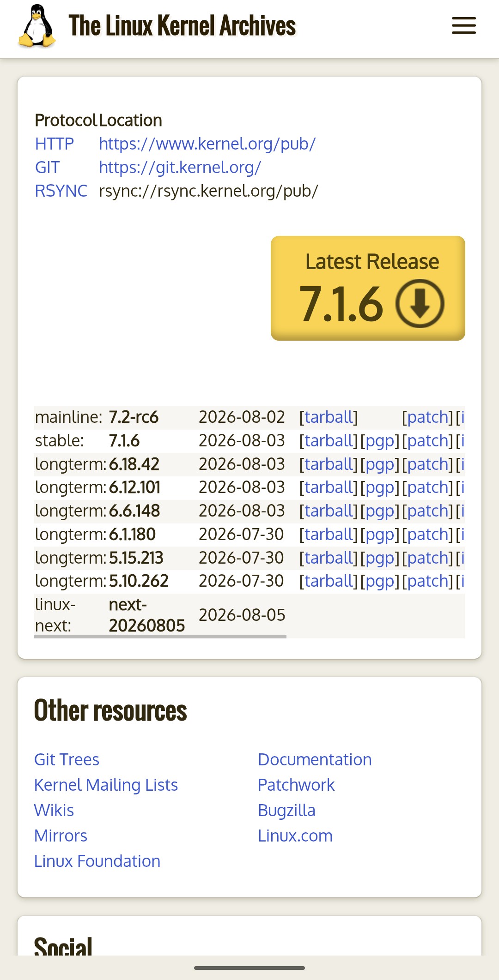The width and height of the screenshot is (499, 980).
Task: Click the 2026-08-05 linux-next date
Action: click(242, 615)
